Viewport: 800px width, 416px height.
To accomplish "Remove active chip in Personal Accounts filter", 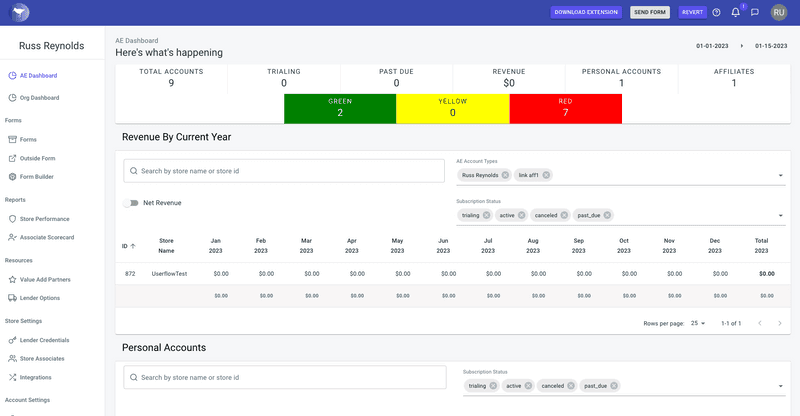I will click(528, 386).
